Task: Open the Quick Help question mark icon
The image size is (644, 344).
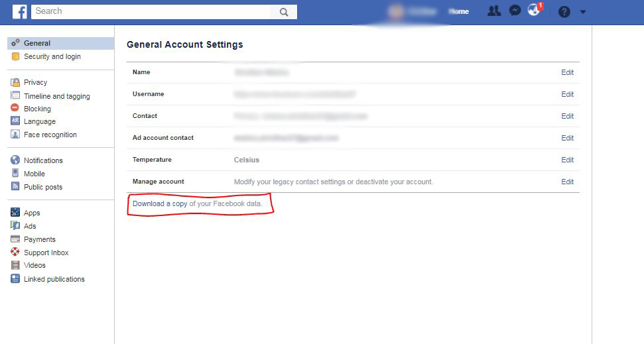Action: pyautogui.click(x=564, y=12)
